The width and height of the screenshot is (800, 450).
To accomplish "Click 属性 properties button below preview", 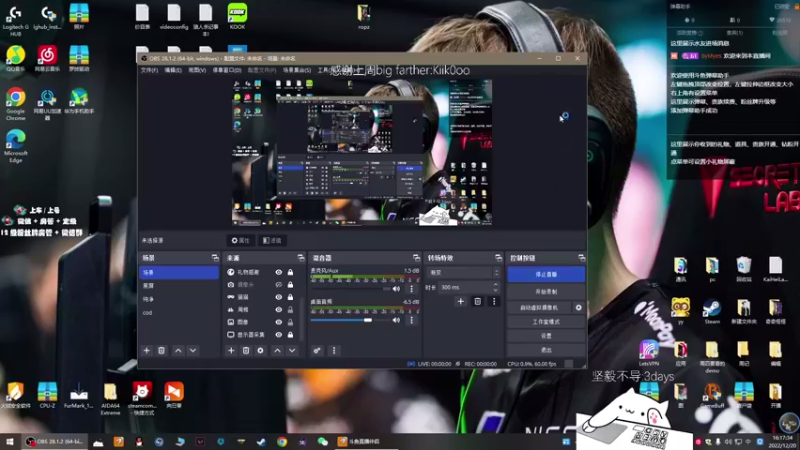I will point(241,240).
